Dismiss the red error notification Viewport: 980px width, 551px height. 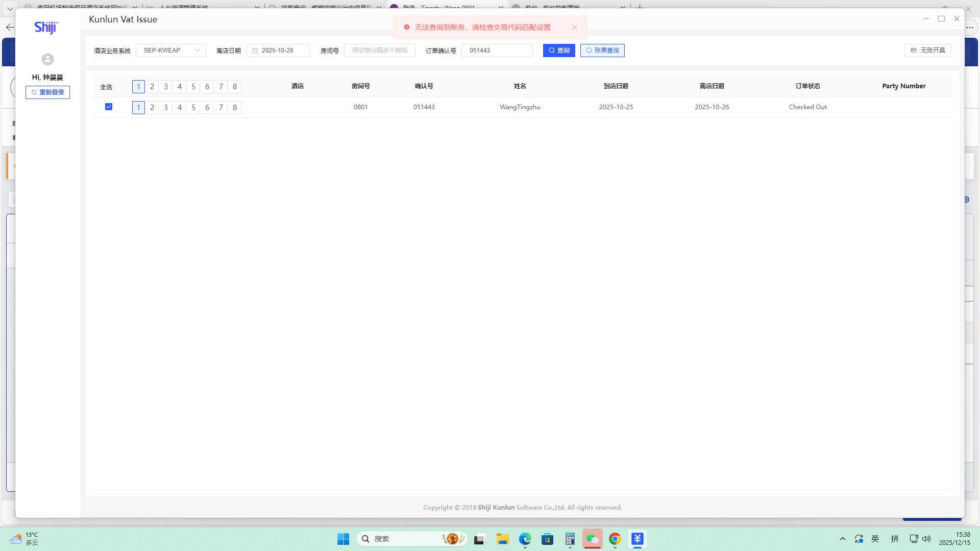click(x=575, y=28)
